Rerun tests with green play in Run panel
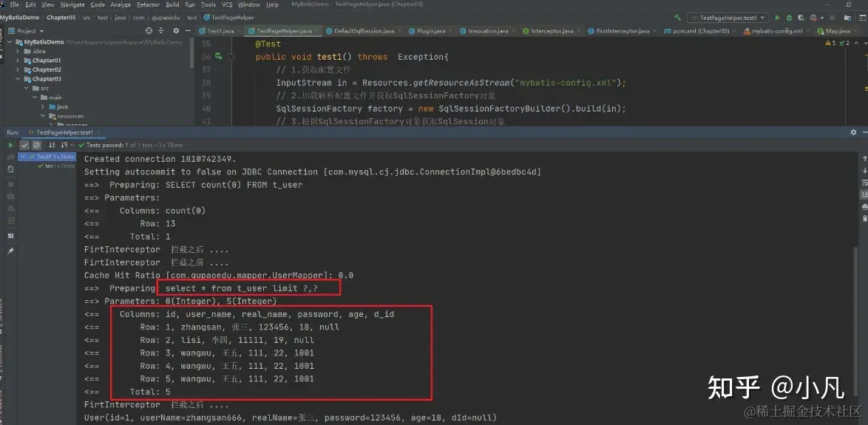 (10, 145)
